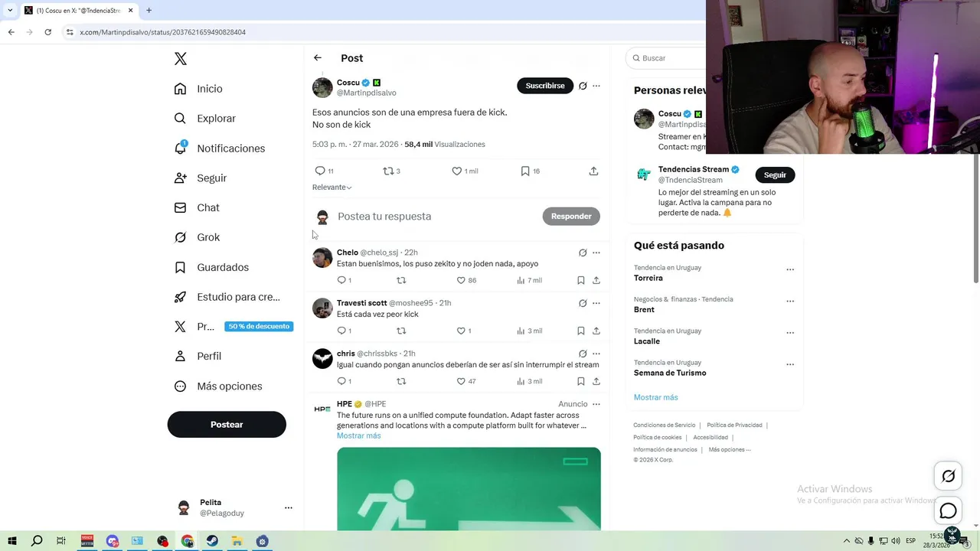Open Pelita account menu dots

[x=289, y=507]
